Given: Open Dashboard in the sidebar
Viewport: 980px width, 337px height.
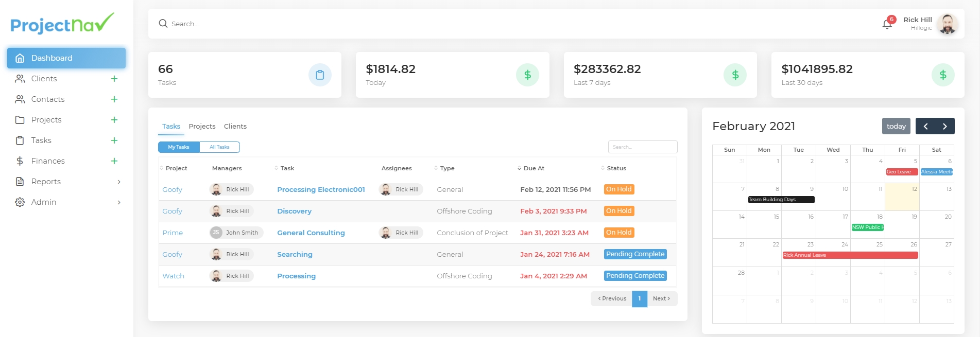Looking at the screenshot, I should (66, 58).
